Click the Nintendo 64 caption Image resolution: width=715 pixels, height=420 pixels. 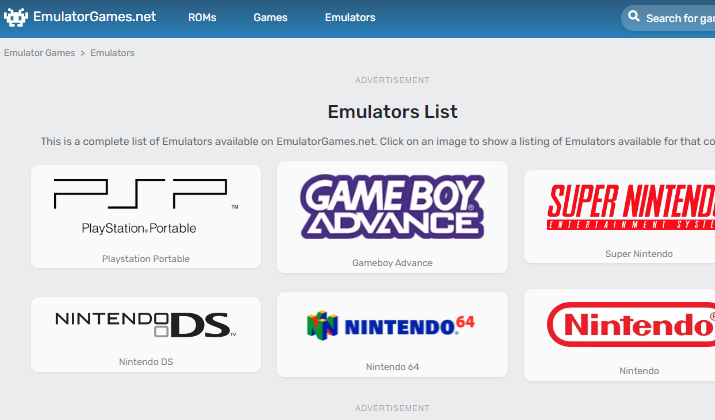pos(392,367)
